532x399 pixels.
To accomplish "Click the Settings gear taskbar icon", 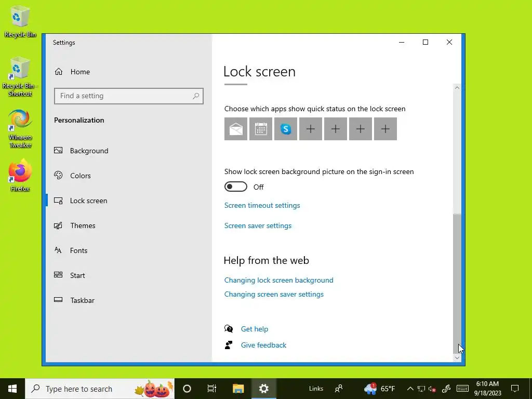I will click(x=263, y=389).
